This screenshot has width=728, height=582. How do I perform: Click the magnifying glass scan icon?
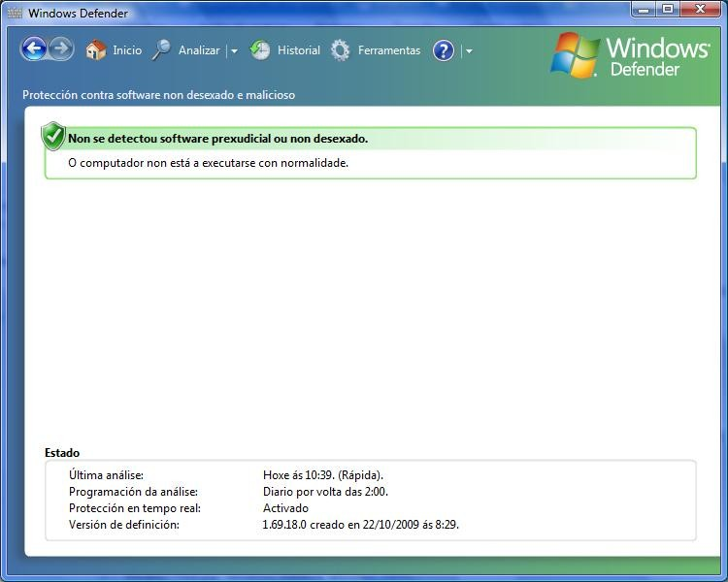pos(161,50)
